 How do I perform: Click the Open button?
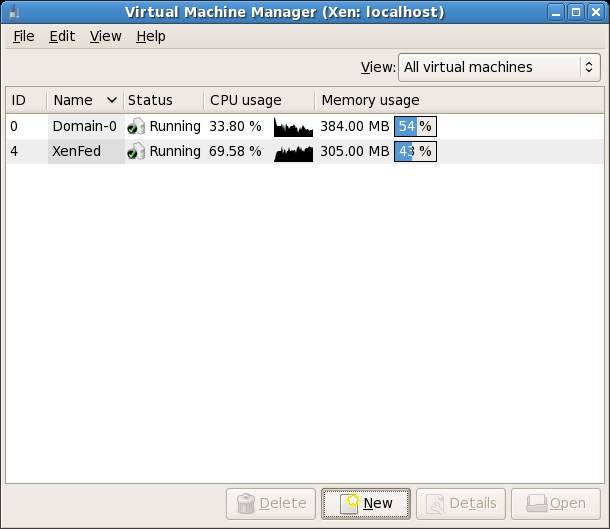tap(555, 503)
